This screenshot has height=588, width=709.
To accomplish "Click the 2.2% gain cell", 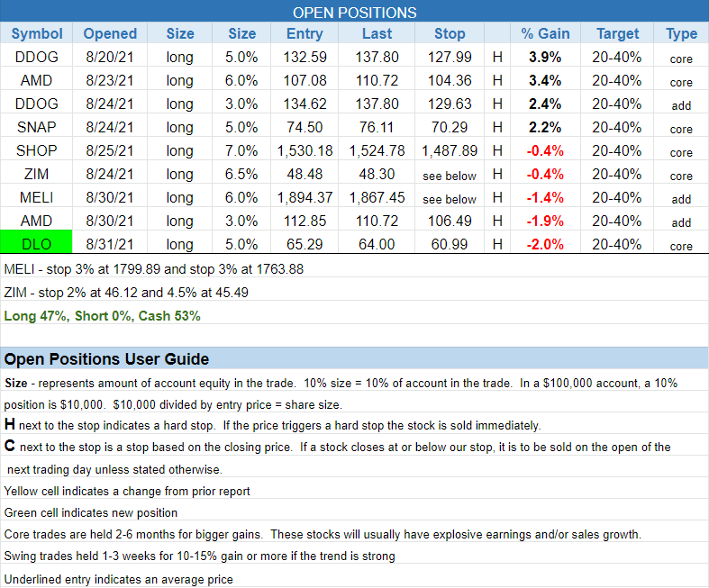I will click(x=545, y=127).
